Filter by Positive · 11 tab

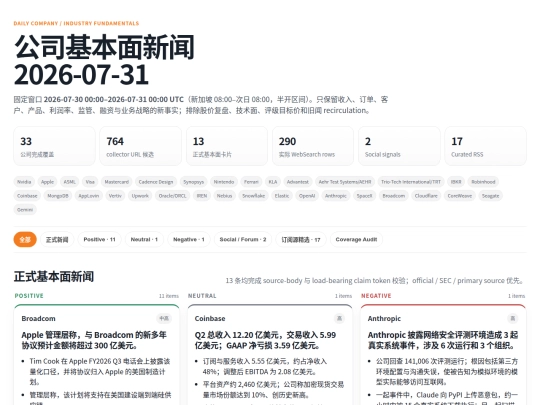pos(100,239)
